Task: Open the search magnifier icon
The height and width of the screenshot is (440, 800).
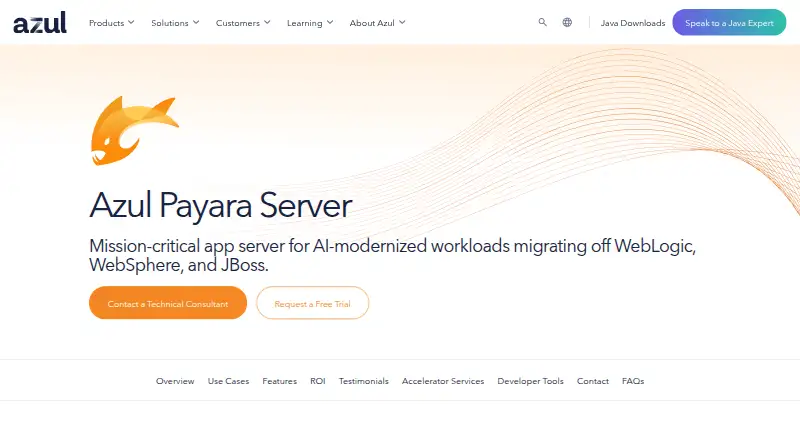Action: (x=542, y=22)
